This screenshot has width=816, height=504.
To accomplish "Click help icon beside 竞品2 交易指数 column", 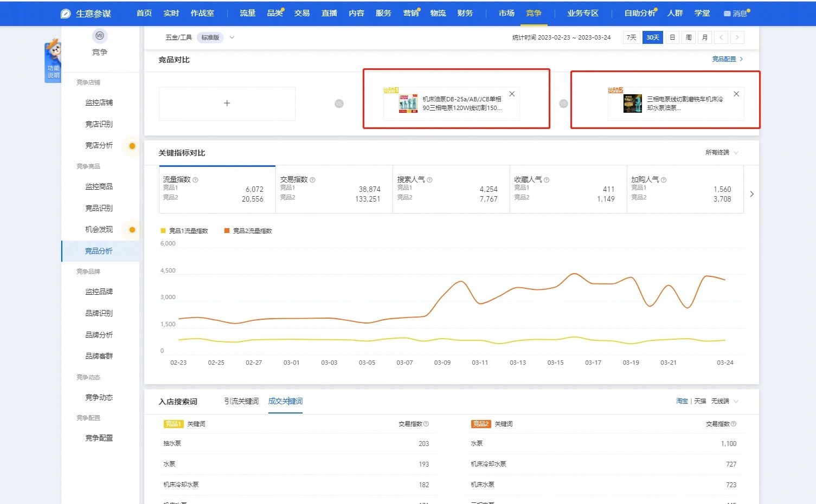I will coord(734,424).
